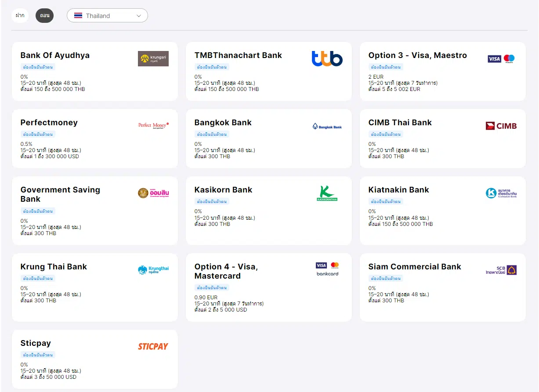This screenshot has width=539, height=392.
Task: Click the processing time on Option 4 card
Action: tap(229, 304)
